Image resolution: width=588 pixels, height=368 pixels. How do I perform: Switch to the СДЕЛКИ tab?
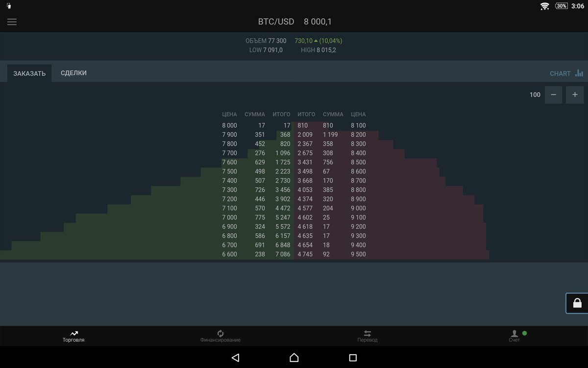pos(73,73)
